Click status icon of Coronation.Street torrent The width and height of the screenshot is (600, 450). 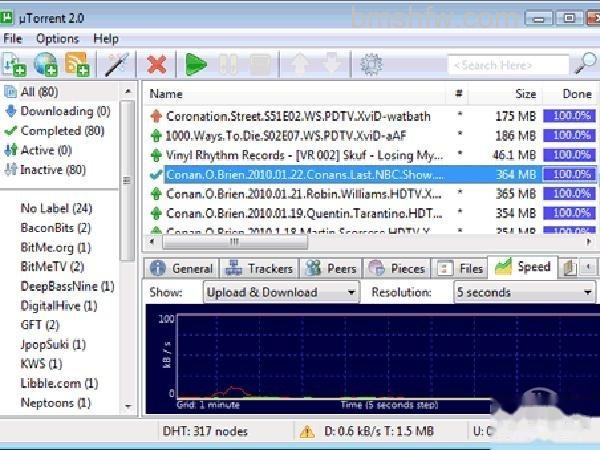coord(156,116)
